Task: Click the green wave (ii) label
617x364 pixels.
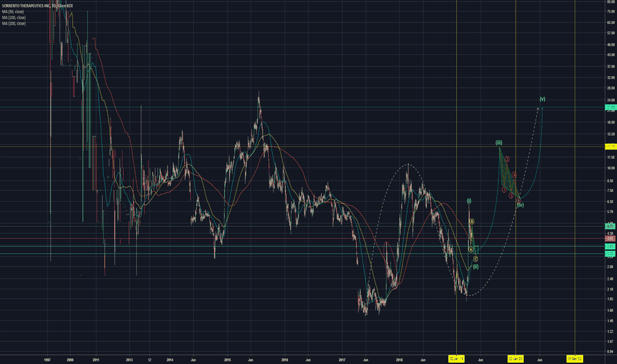Action: click(476, 267)
